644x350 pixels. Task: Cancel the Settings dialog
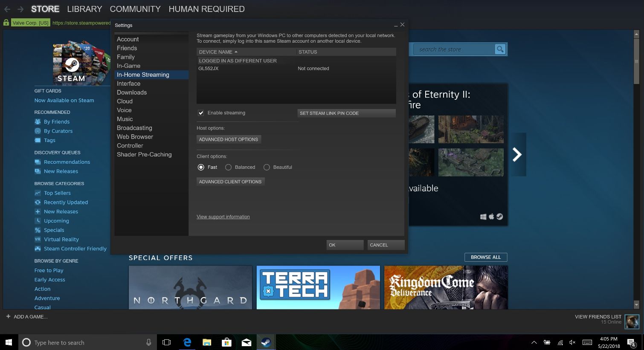[386, 245]
